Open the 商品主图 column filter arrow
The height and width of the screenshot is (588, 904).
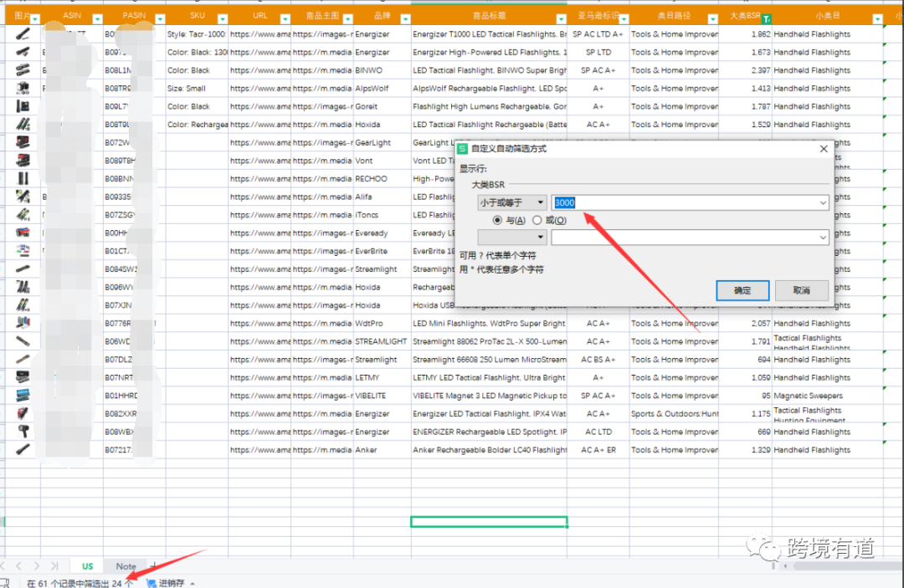[x=347, y=19]
